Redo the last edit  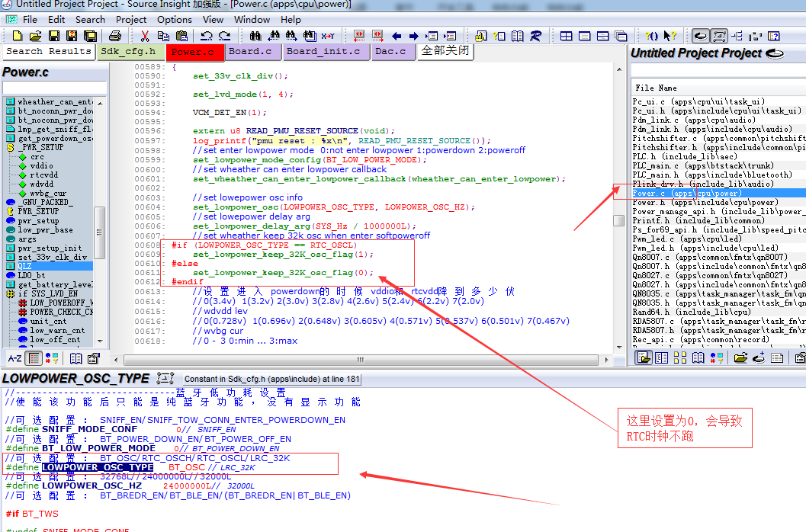point(225,36)
